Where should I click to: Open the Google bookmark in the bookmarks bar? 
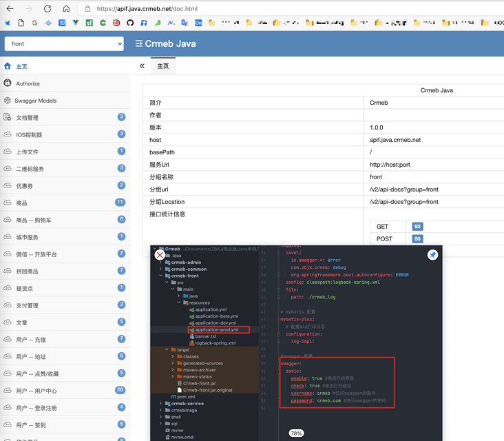click(x=34, y=23)
